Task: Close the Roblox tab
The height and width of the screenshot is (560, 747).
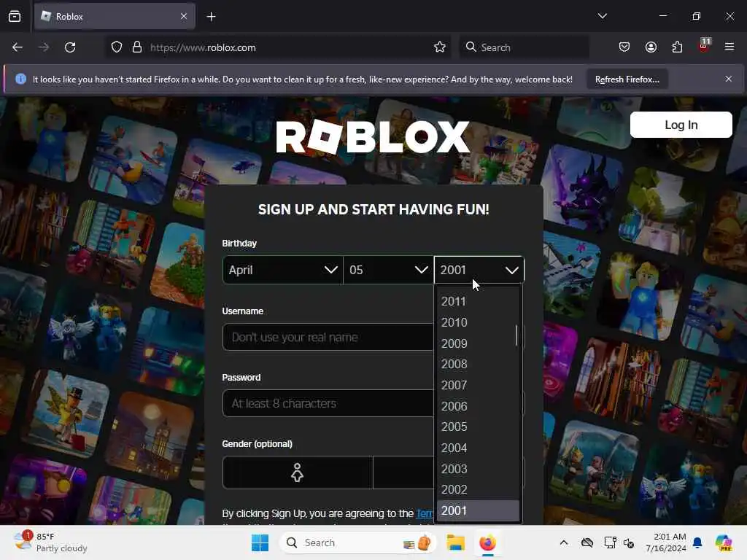Action: [184, 17]
